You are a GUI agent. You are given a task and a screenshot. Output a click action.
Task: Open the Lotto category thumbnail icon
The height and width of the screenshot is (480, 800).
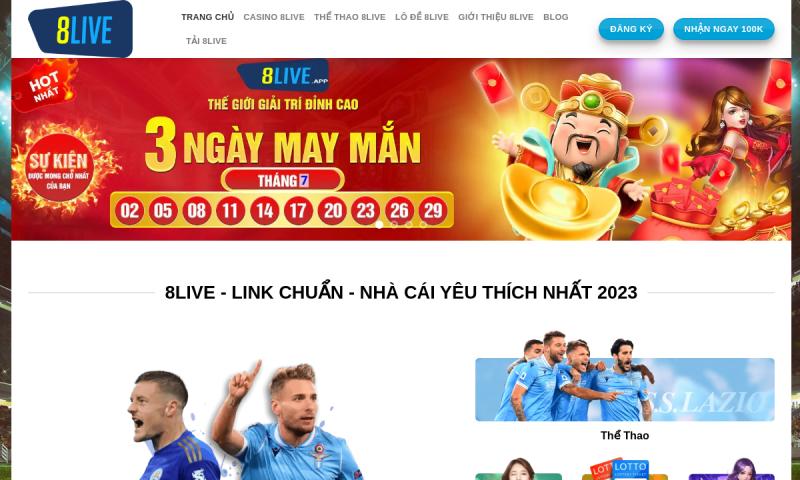click(x=624, y=469)
